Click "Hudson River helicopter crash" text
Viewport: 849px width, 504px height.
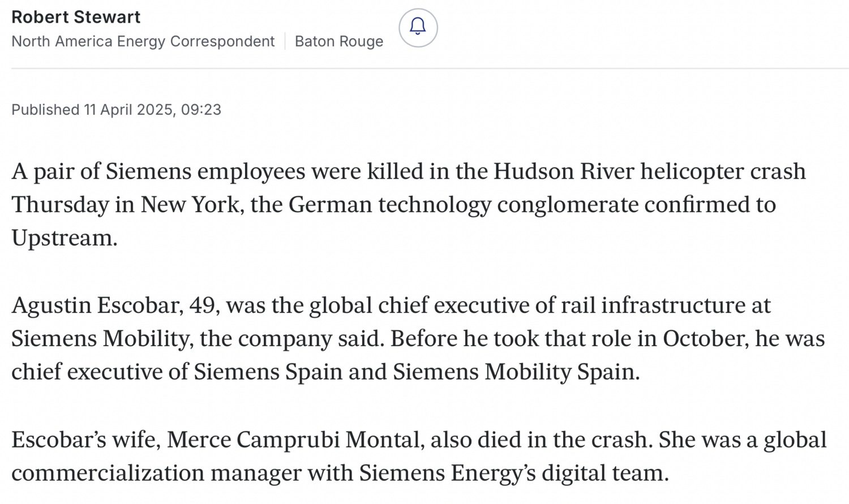(649, 171)
